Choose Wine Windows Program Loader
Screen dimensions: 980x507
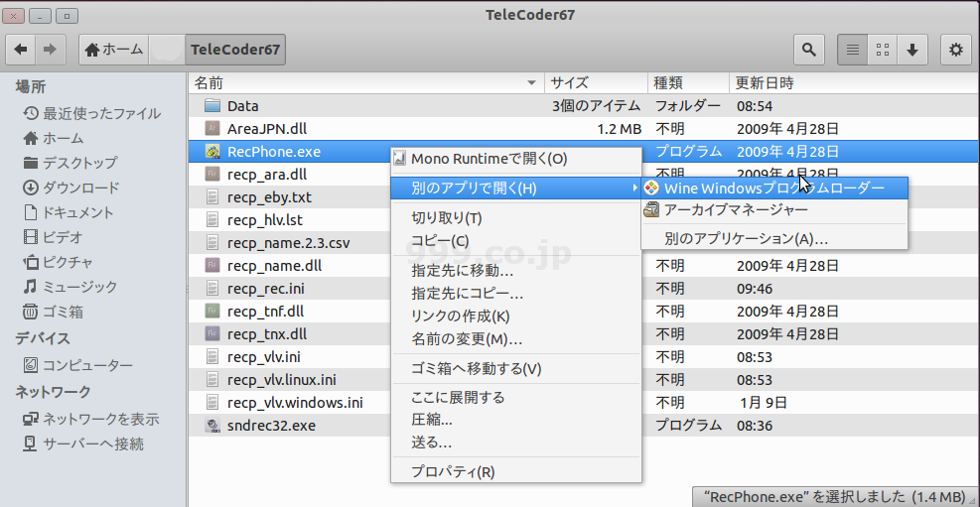774,188
